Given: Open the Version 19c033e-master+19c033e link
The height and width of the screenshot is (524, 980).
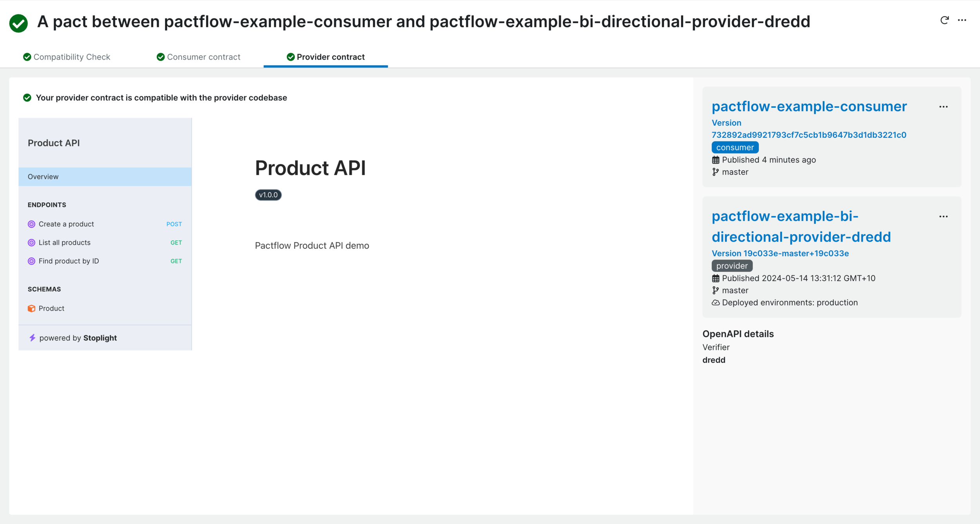Looking at the screenshot, I should (780, 253).
